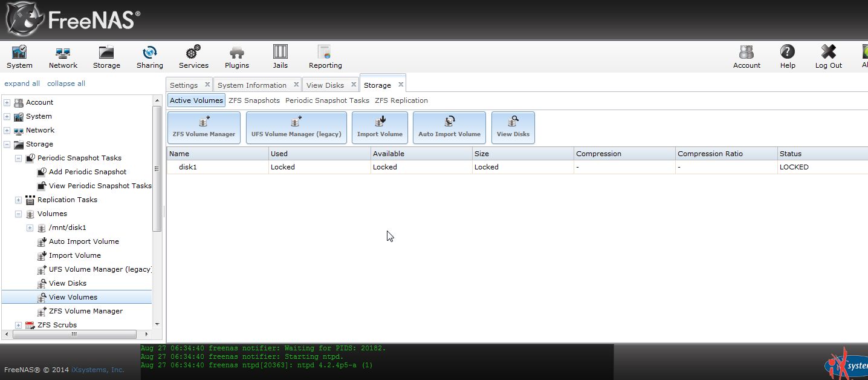Switch to the System Information tab

tap(252, 85)
